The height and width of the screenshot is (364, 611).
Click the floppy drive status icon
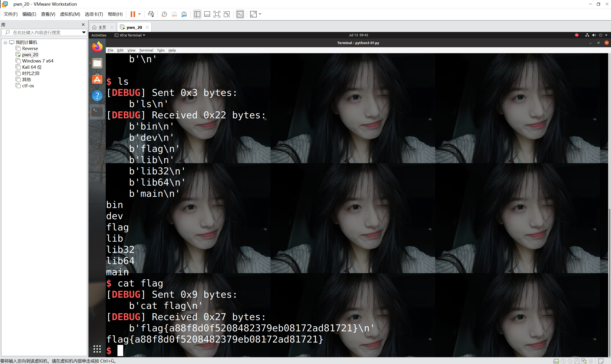tap(577, 361)
